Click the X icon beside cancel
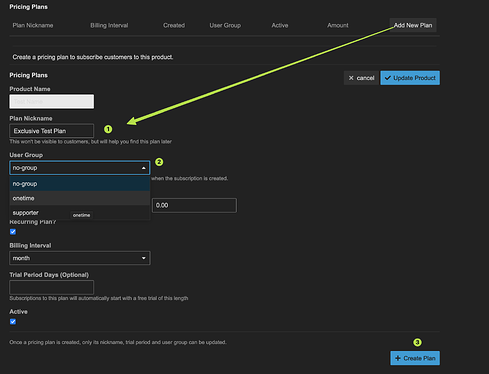Image resolution: width=489 pixels, height=374 pixels. (351, 78)
